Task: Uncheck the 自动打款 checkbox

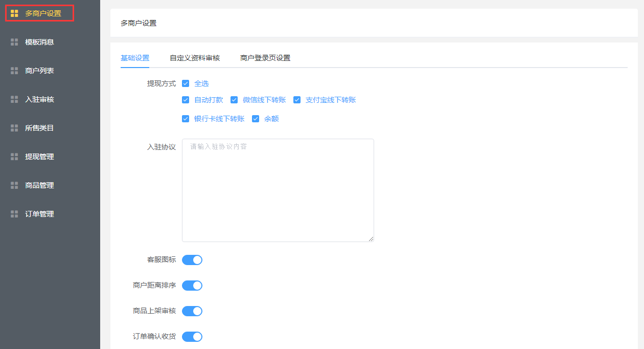Action: pos(186,100)
